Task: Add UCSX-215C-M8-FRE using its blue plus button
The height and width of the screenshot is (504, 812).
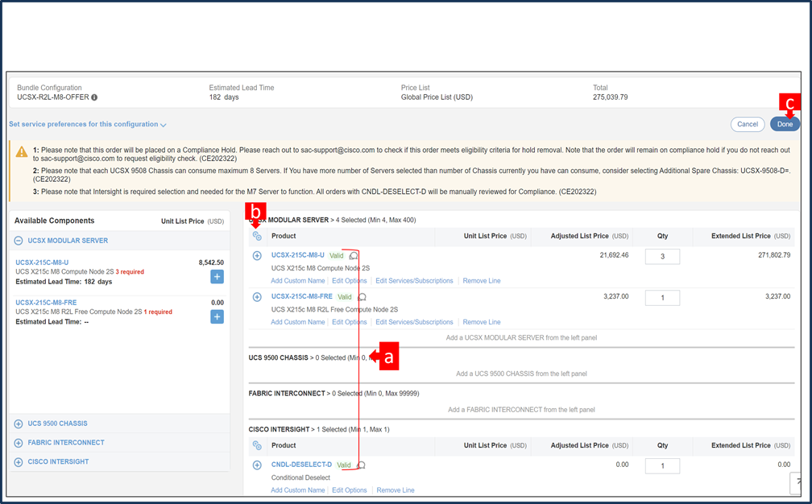Action: click(x=217, y=316)
